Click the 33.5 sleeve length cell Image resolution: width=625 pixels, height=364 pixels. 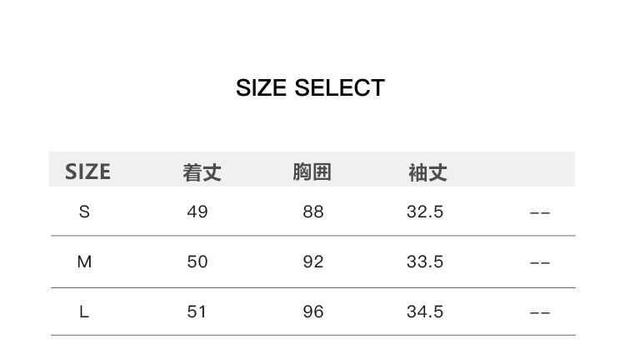[425, 262]
